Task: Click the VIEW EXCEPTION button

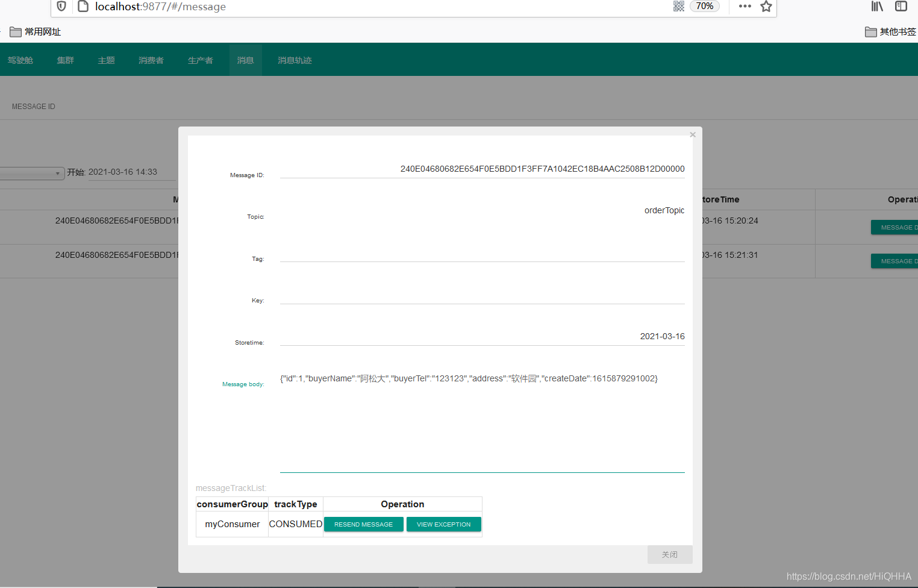Action: (444, 525)
